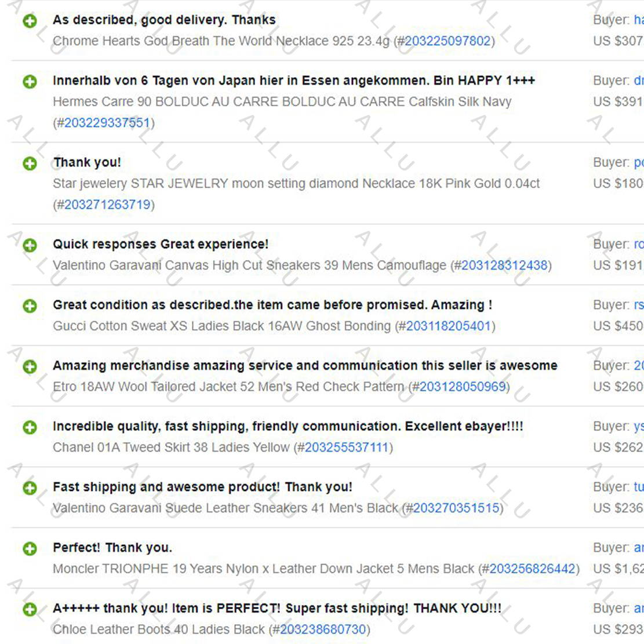
Task: Click positive icon beside "Great condition as described" feedback
Action: click(30, 306)
